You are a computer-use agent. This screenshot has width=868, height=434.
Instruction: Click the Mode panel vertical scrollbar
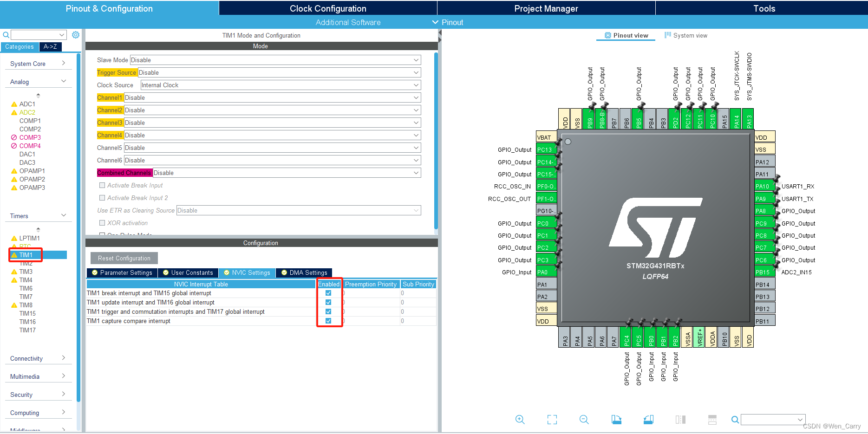[436, 140]
